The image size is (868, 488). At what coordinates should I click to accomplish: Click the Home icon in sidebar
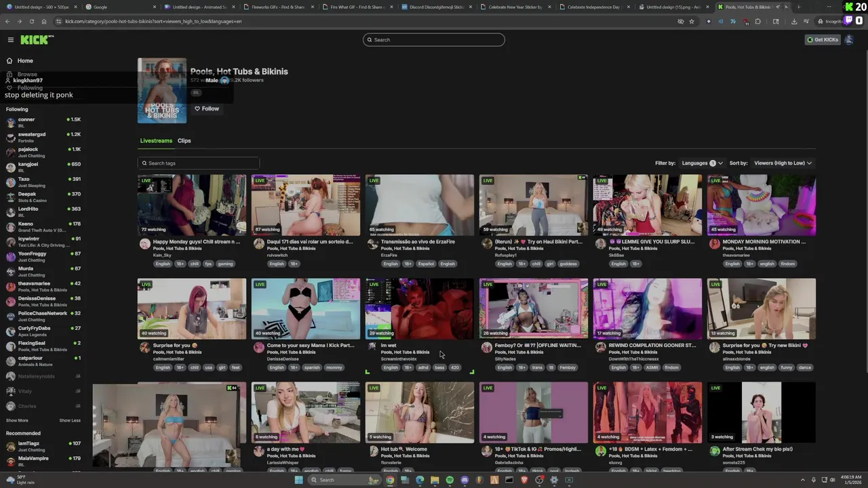coord(9,60)
